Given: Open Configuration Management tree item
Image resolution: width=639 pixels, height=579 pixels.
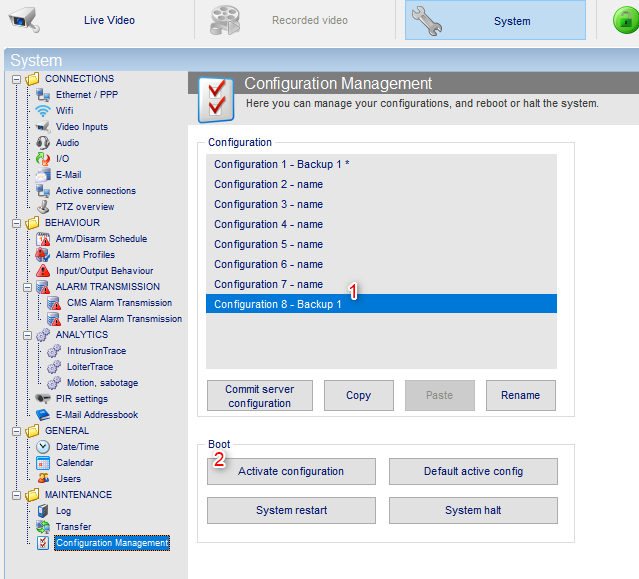Looking at the screenshot, I should point(112,543).
